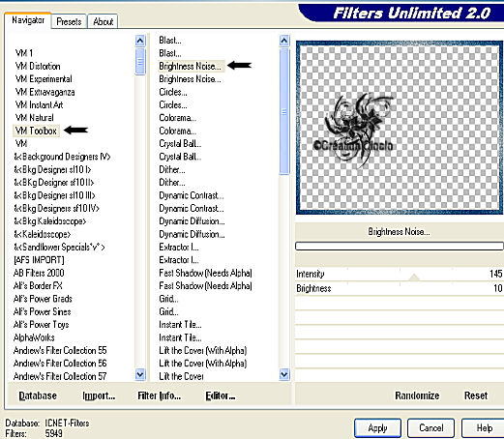Select Andrew's Filter Collection 55
This screenshot has width=504, height=439.
[60, 350]
